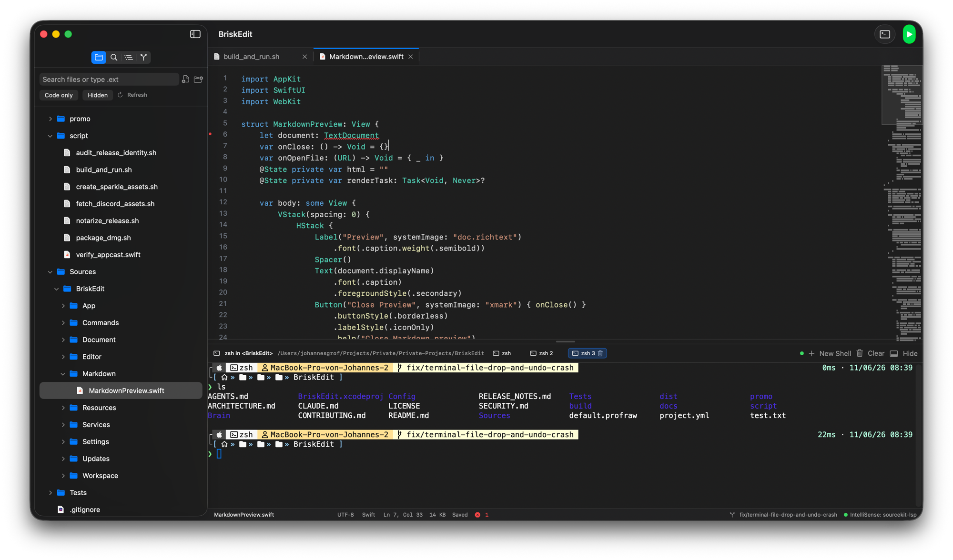Open the outline list sidebar icon
953x560 pixels.
(129, 57)
